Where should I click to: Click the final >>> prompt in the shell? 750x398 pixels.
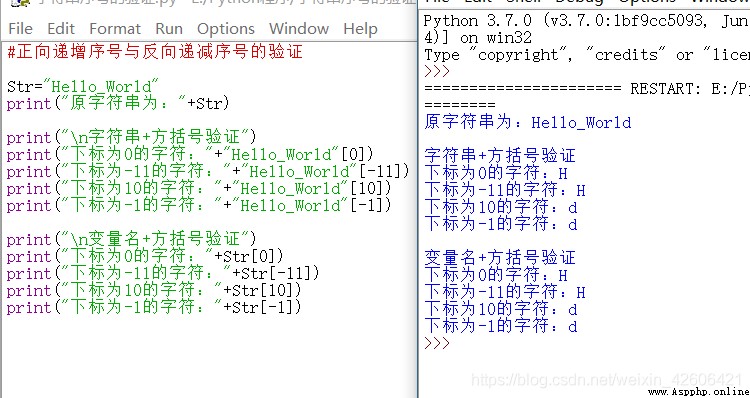(x=437, y=343)
